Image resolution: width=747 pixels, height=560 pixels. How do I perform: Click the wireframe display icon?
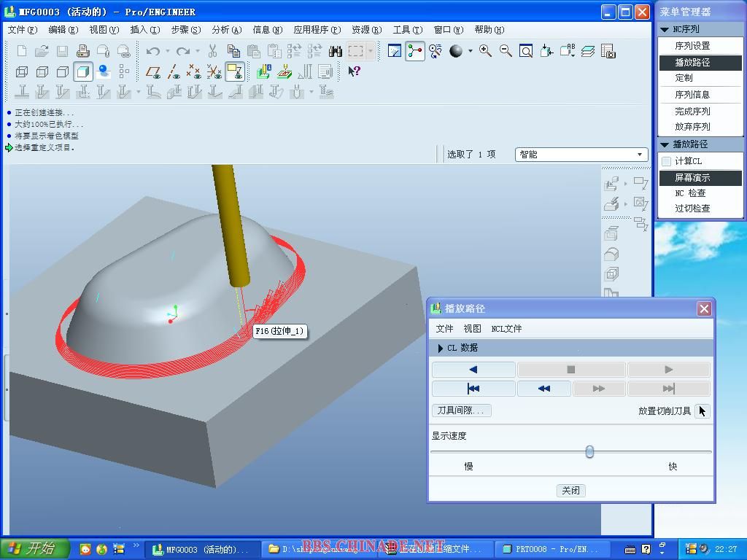22,71
